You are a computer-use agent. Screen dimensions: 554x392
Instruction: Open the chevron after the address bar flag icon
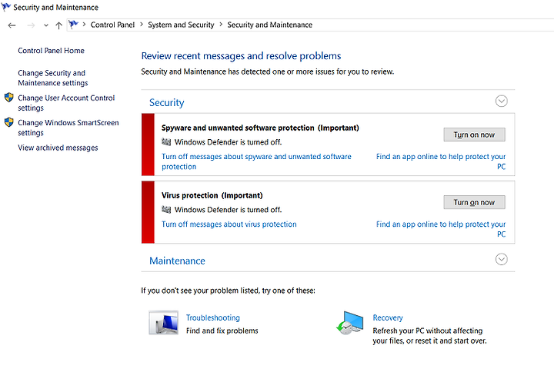(x=84, y=25)
